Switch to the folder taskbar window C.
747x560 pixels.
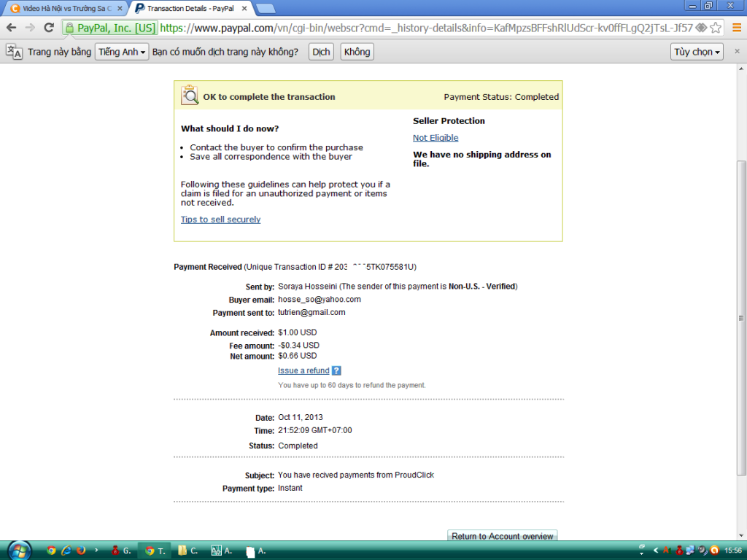pos(187,551)
